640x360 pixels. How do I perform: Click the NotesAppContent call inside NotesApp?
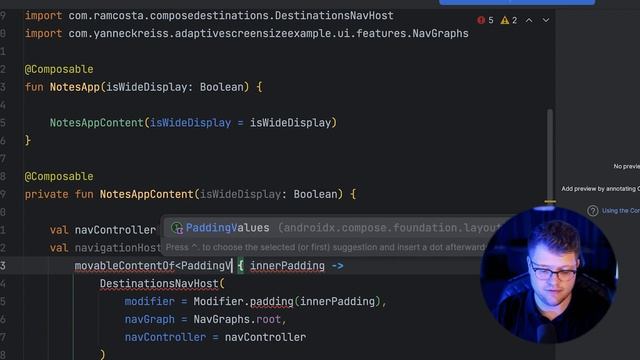click(96, 122)
